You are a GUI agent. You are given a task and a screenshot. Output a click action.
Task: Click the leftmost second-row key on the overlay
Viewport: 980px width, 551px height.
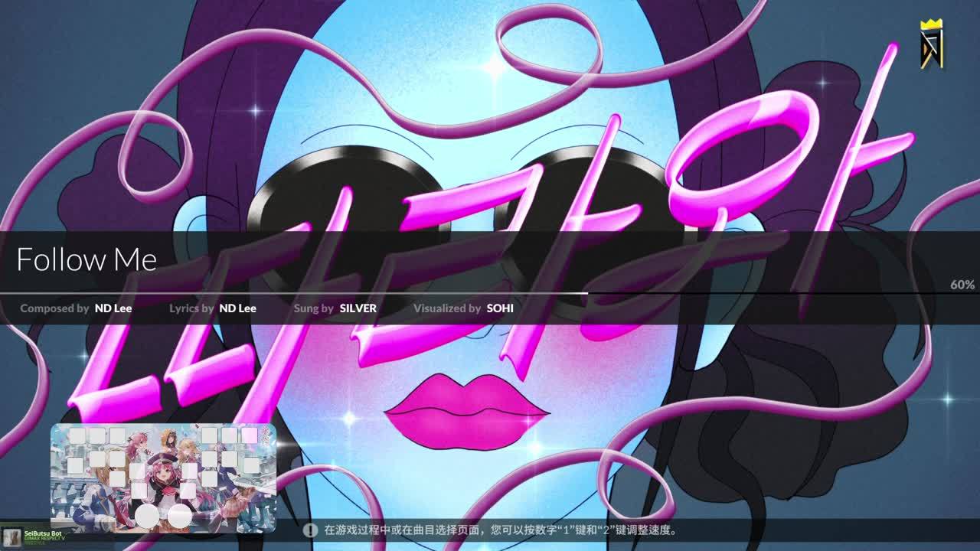[x=75, y=465]
